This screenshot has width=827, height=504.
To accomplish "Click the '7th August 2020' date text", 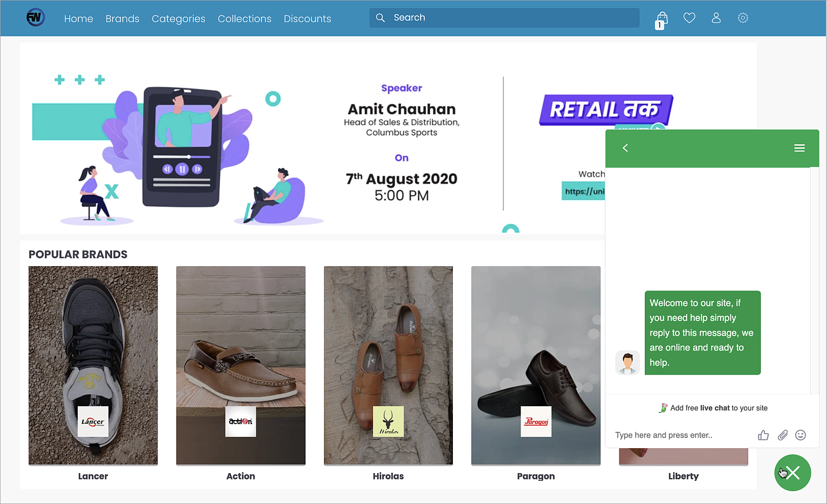I will (402, 179).
